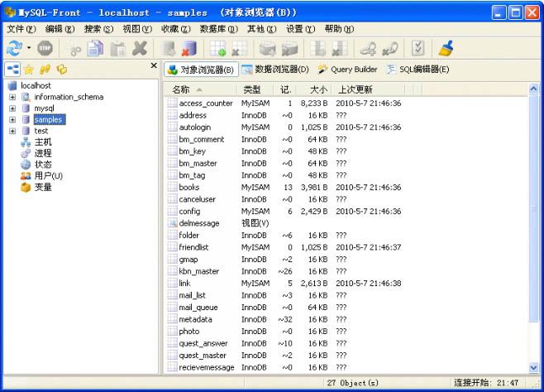Select 主机 host item in tree
The width and height of the screenshot is (544, 392).
tap(43, 142)
